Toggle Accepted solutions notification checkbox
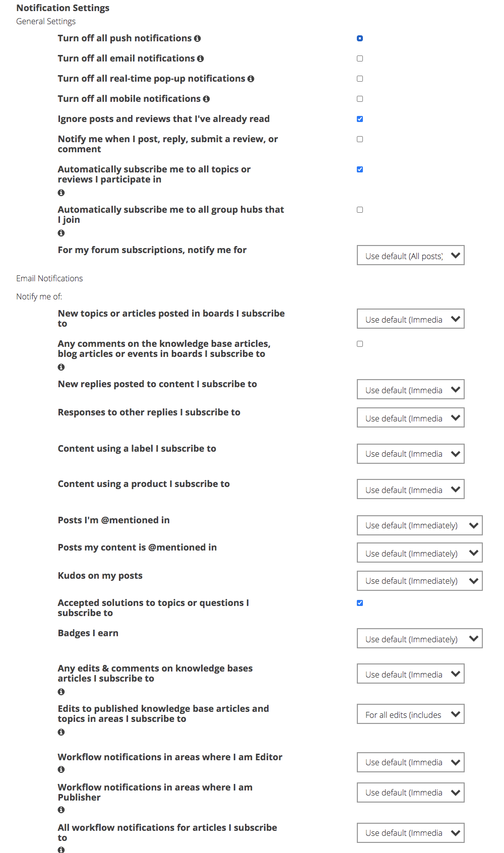The height and width of the screenshot is (853, 504). 360,603
